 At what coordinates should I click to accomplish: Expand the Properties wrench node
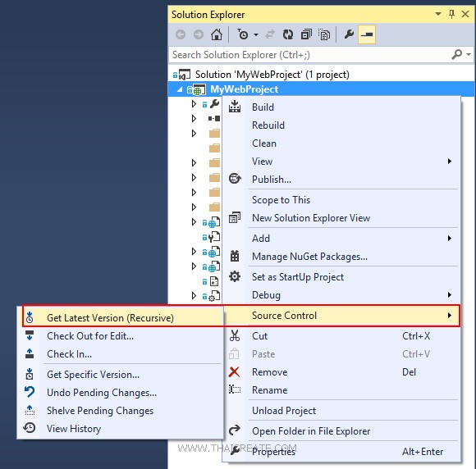click(194, 104)
